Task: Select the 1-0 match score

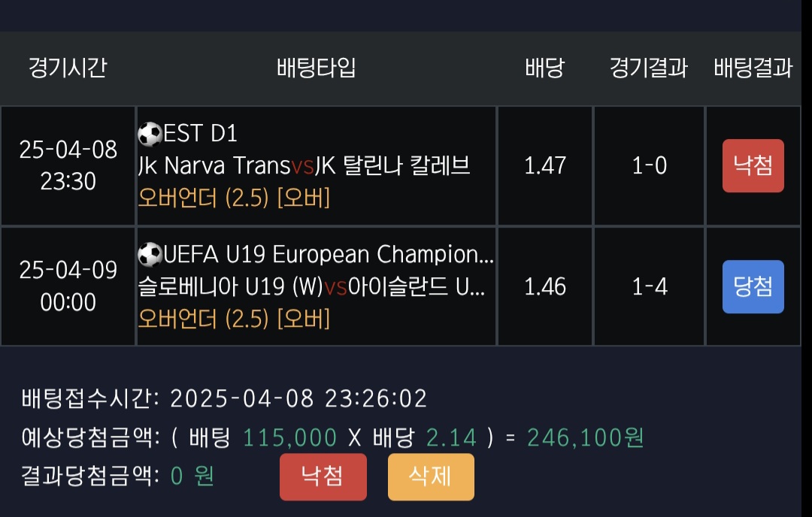Action: (x=649, y=165)
